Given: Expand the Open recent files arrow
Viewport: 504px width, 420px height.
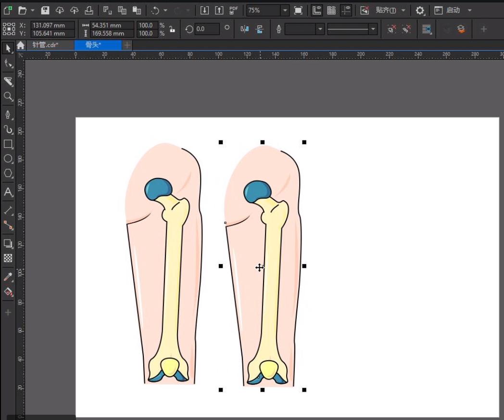Looking at the screenshot, I should tap(33, 10).
